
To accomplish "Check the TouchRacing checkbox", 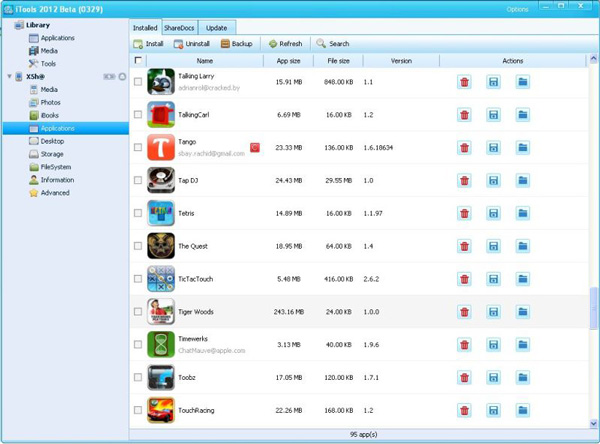I will 138,410.
